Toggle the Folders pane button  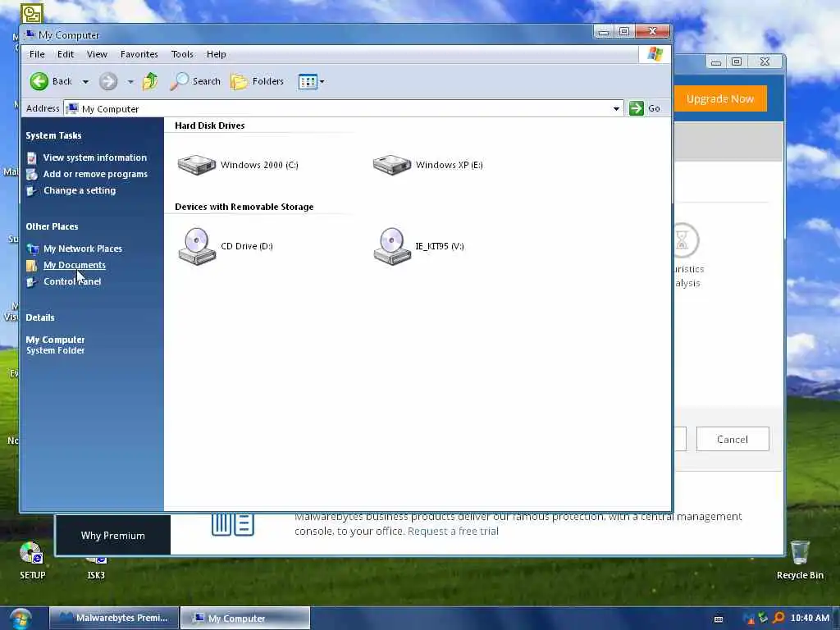click(257, 81)
